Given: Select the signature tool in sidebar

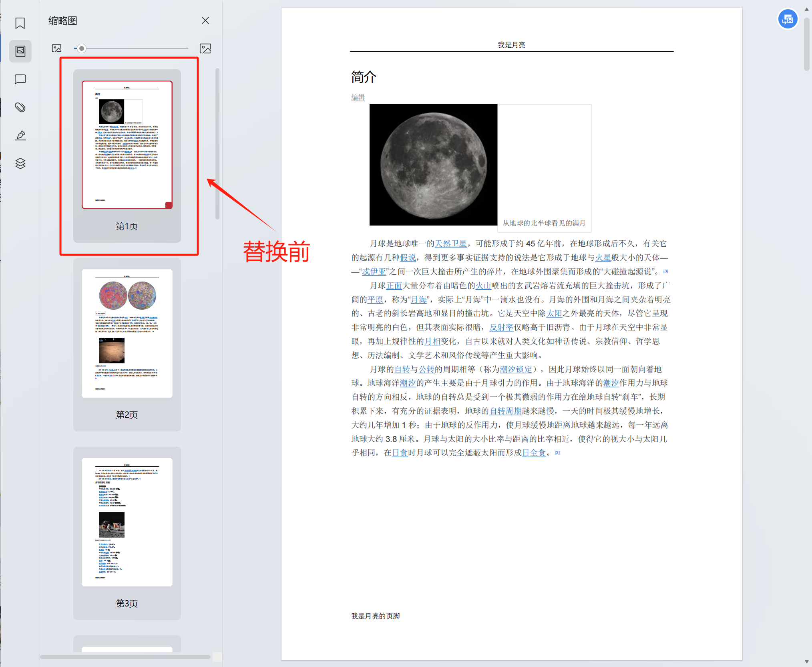Looking at the screenshot, I should coord(20,135).
